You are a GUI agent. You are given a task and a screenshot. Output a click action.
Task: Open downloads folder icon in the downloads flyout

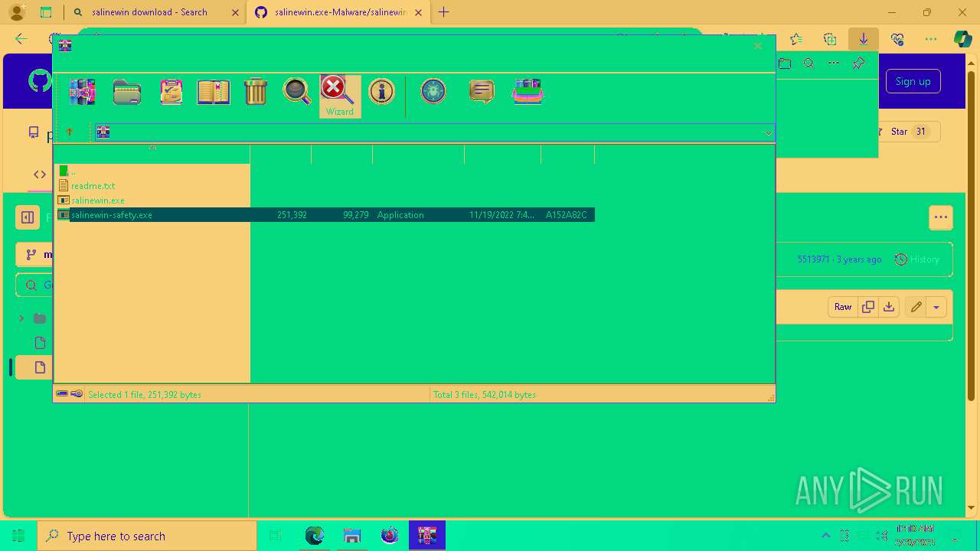click(785, 64)
